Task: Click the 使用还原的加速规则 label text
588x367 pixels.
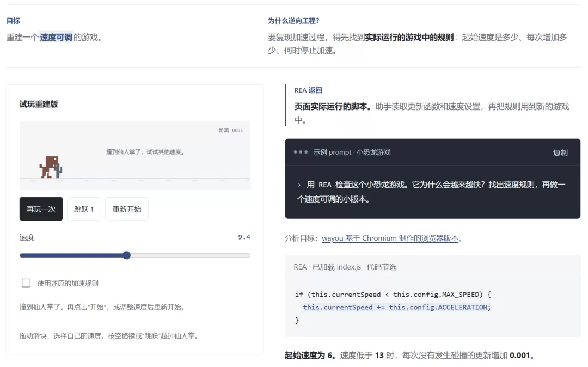Action: tap(68, 283)
